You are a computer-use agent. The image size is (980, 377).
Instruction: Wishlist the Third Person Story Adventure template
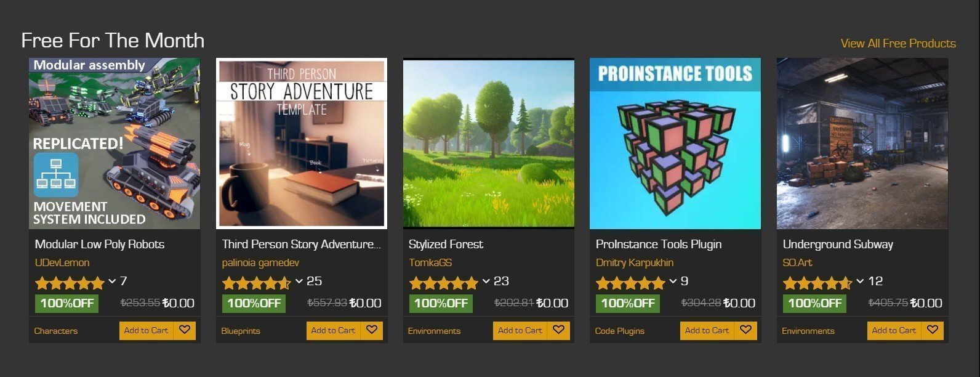(x=372, y=330)
